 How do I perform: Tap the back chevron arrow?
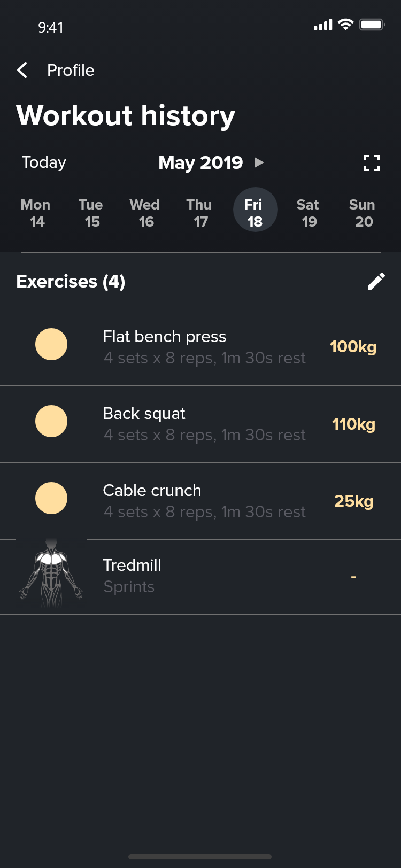coord(22,70)
